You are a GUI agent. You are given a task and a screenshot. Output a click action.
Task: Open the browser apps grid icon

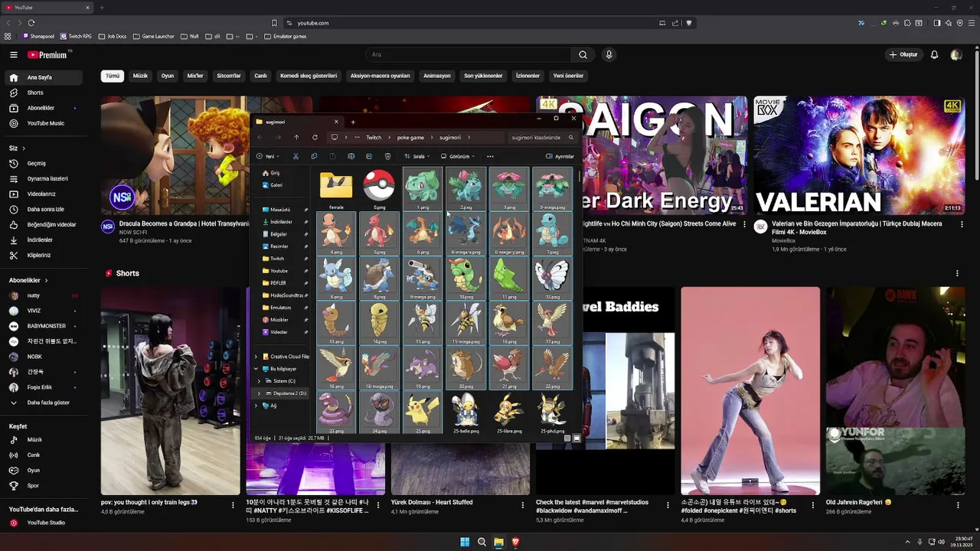pos(8,36)
